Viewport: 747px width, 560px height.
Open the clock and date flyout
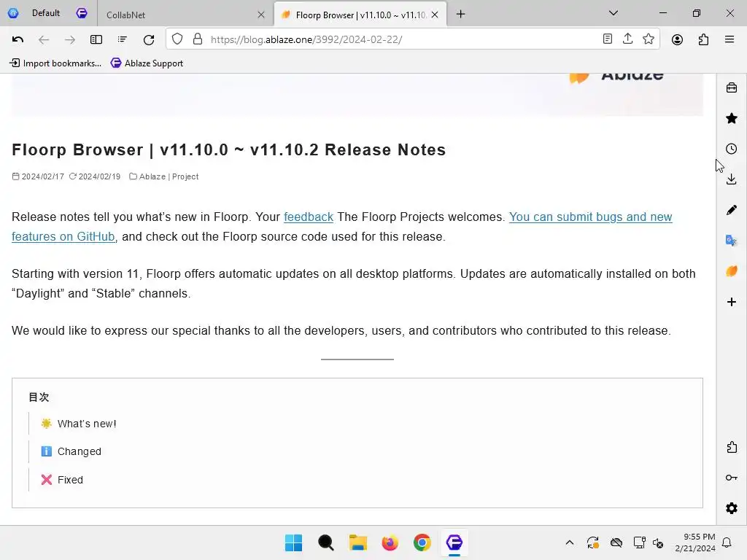[x=695, y=542]
